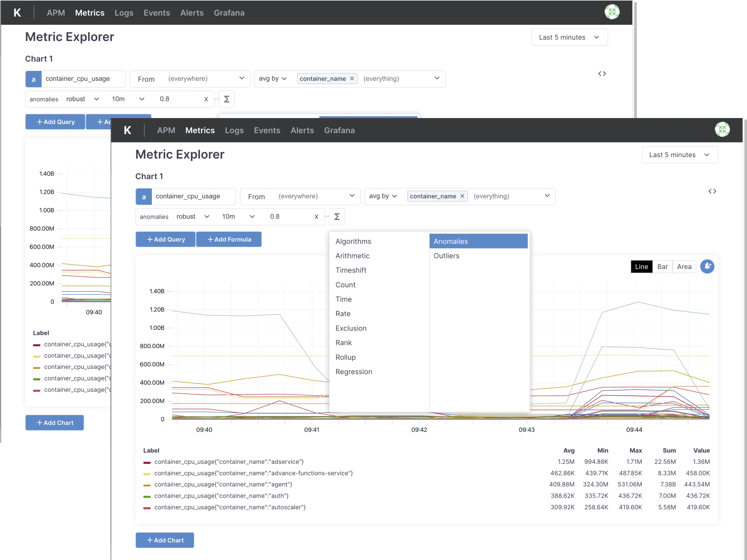
Task: Click Add Formula button in front window
Action: pos(229,239)
